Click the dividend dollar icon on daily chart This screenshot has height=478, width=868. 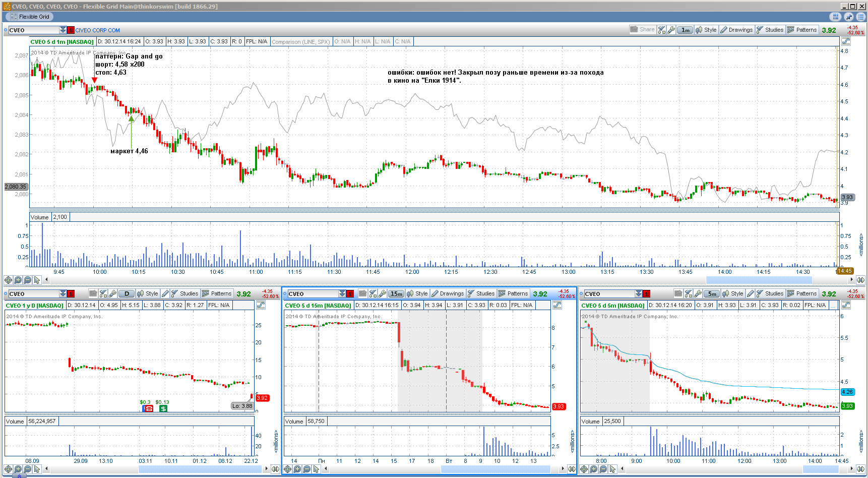pyautogui.click(x=163, y=408)
